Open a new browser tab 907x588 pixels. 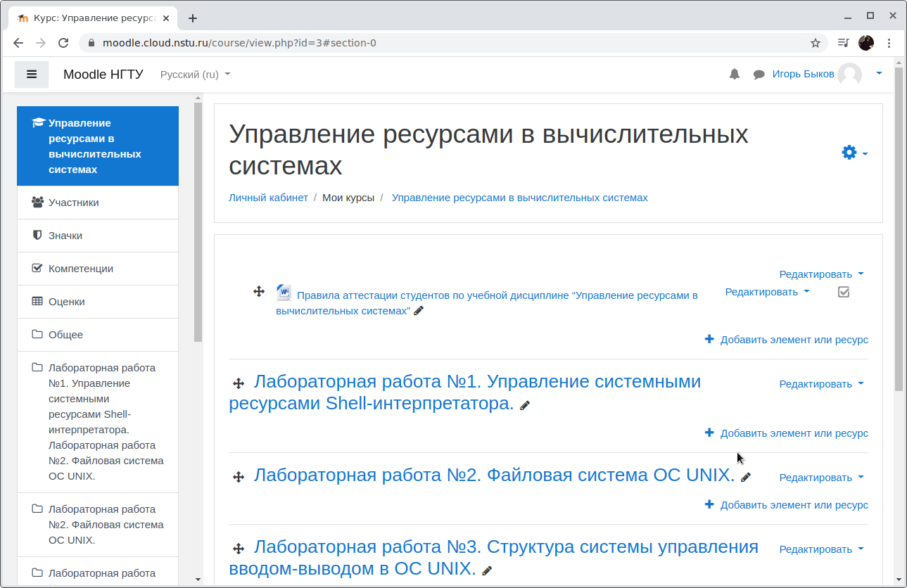click(193, 18)
